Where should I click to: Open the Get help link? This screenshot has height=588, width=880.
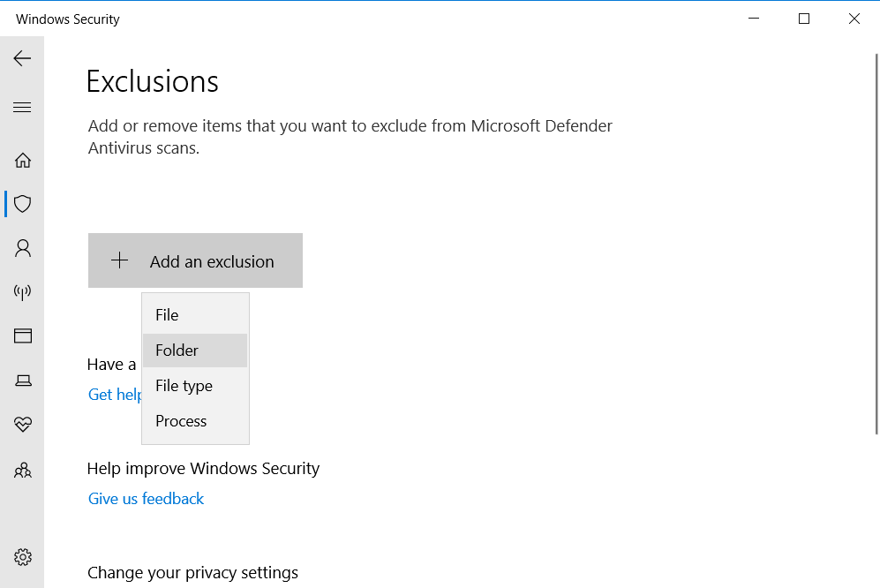point(114,395)
